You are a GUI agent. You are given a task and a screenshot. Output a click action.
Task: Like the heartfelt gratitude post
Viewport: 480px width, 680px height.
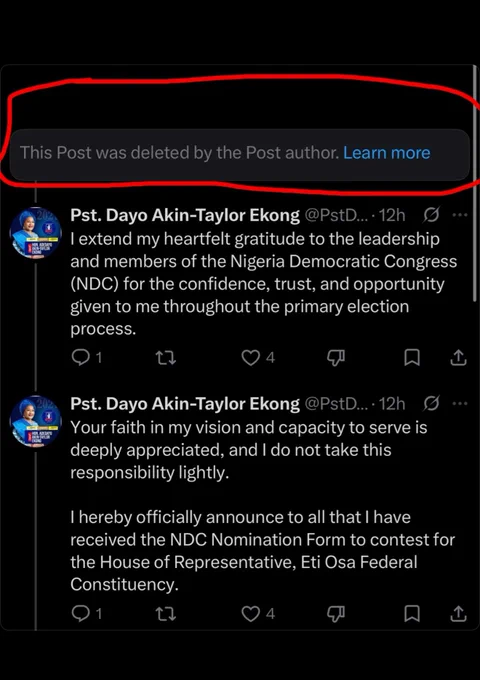(251, 358)
